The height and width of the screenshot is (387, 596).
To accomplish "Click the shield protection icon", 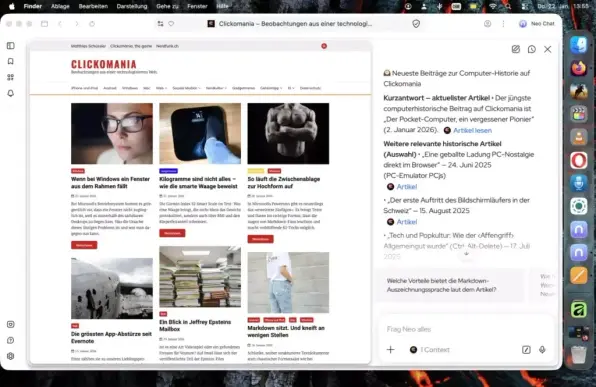I will click(x=416, y=24).
